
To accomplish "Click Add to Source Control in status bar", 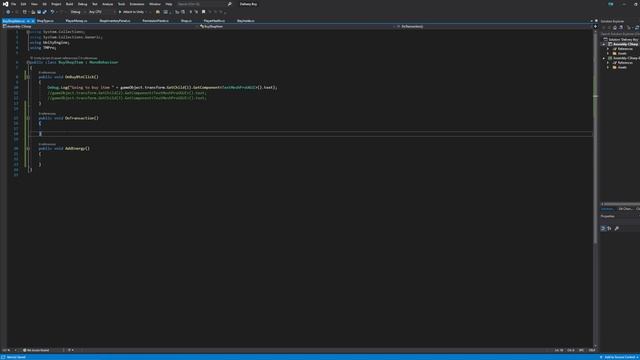I will [620, 358].
